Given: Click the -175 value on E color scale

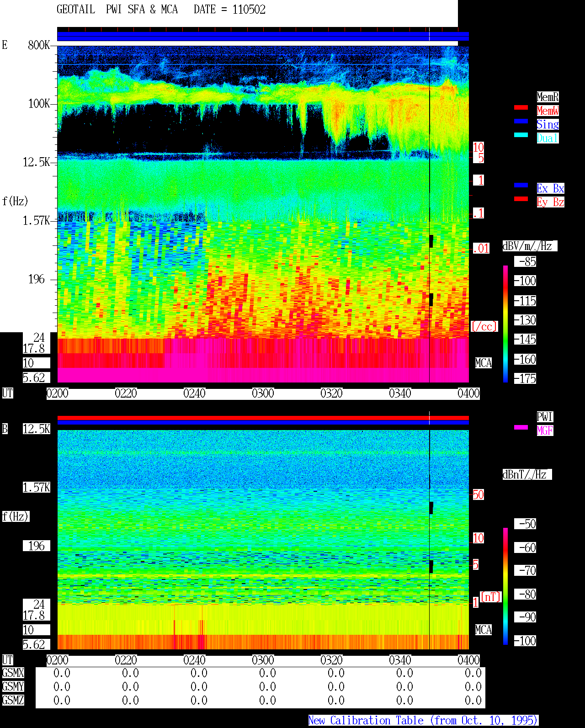Looking at the screenshot, I should [x=526, y=378].
